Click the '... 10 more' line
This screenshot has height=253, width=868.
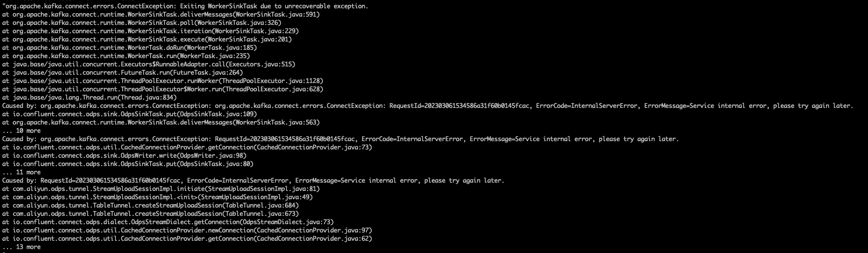click(21, 131)
